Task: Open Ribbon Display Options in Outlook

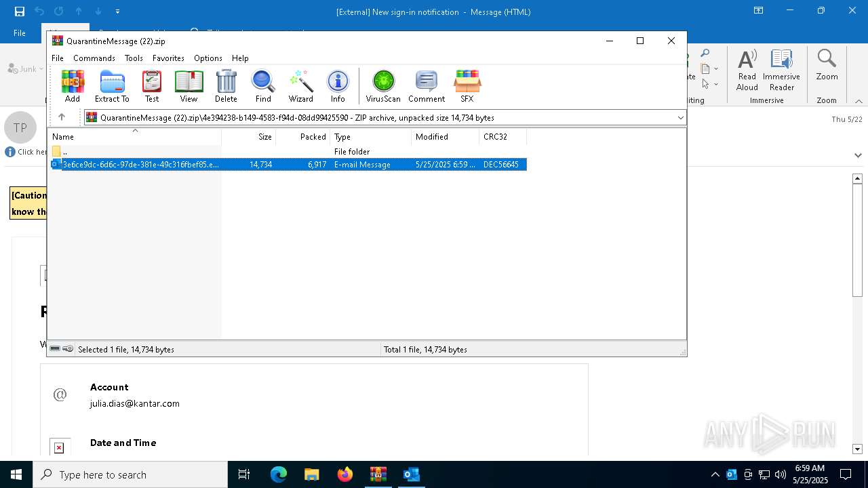Action: (x=759, y=11)
